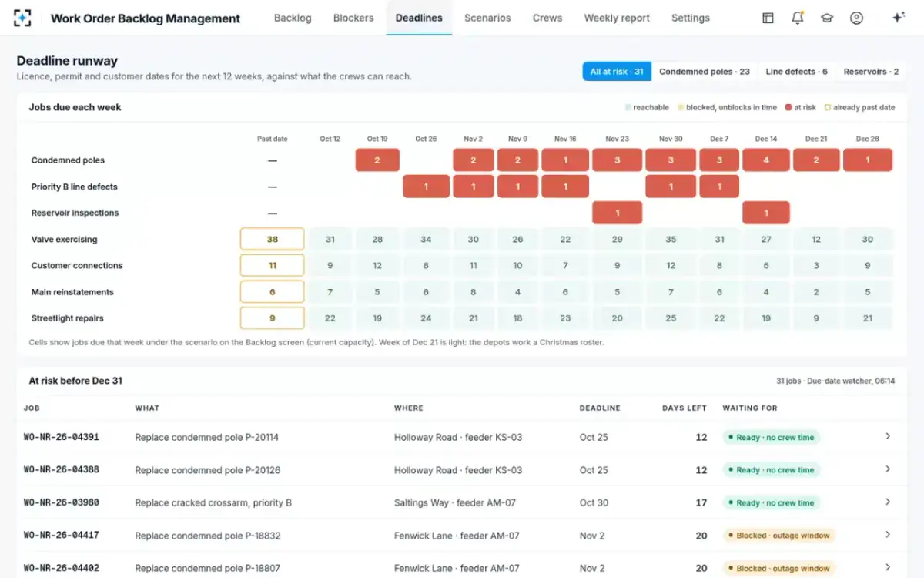Click the DEADLINE column header
The image size is (924, 578).
(600, 408)
